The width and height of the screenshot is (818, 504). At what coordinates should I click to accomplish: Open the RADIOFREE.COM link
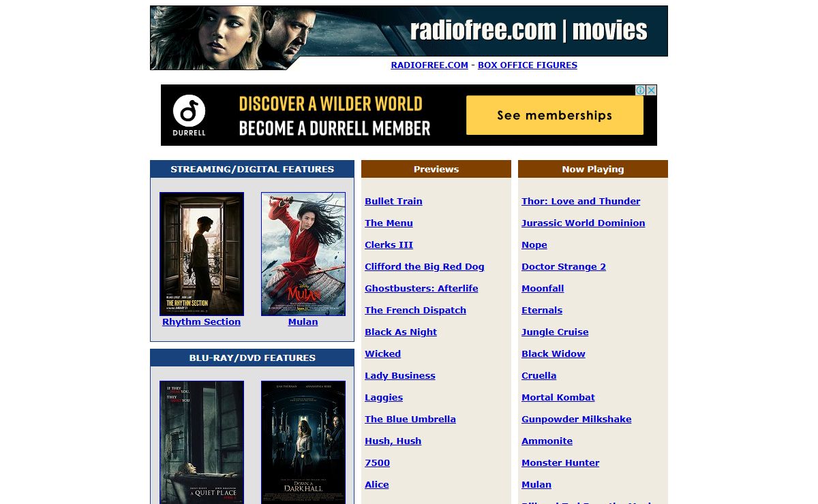(x=429, y=65)
